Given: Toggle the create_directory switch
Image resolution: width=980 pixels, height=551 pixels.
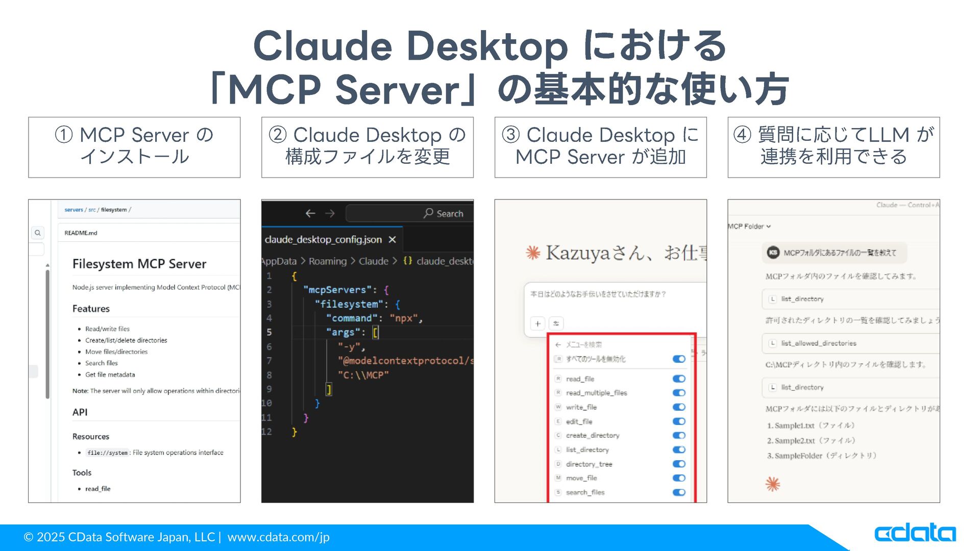Looking at the screenshot, I should 679,435.
